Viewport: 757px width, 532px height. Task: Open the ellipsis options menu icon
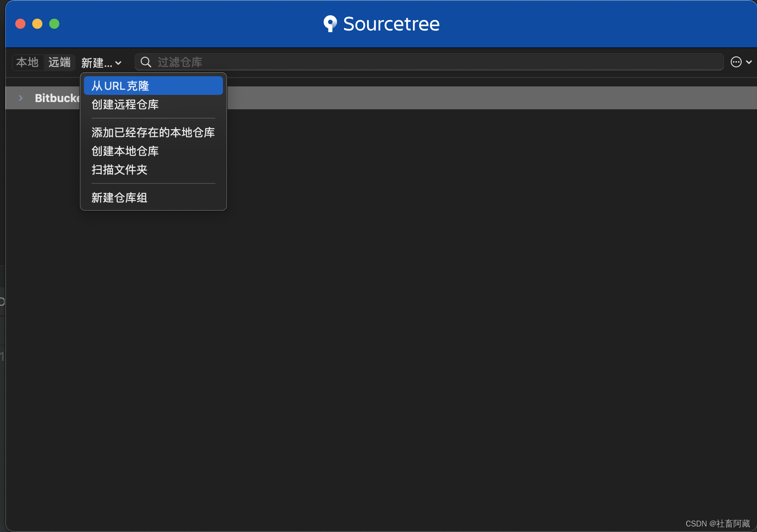pos(736,62)
